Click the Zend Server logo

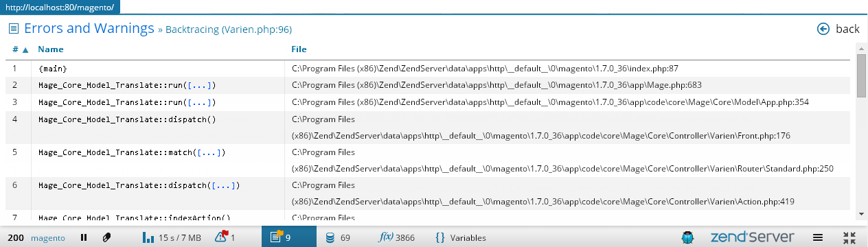pyautogui.click(x=753, y=237)
